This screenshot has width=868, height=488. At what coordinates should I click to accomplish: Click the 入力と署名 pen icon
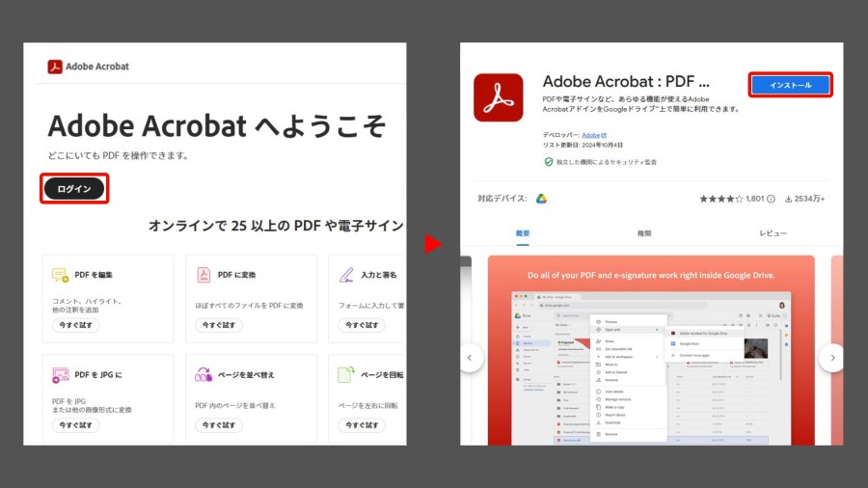(x=346, y=275)
